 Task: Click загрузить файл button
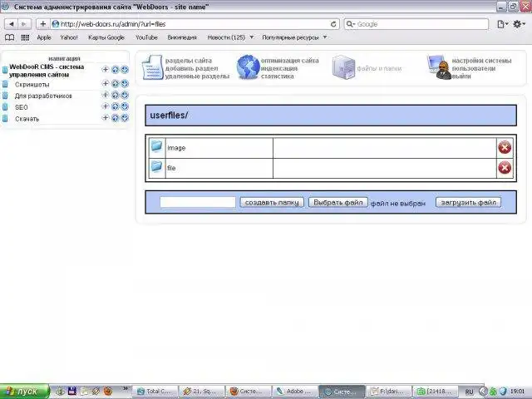(468, 203)
